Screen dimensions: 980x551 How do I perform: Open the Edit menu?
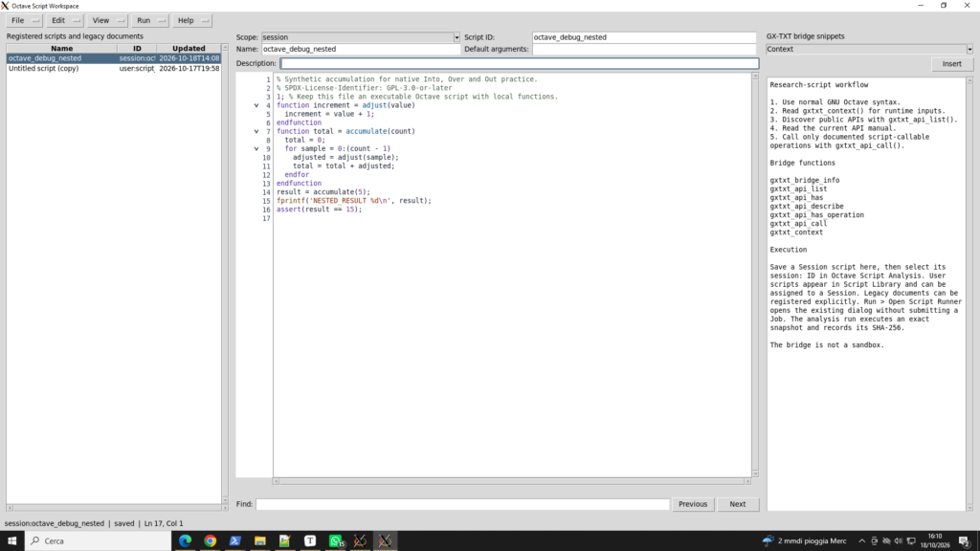point(65,21)
